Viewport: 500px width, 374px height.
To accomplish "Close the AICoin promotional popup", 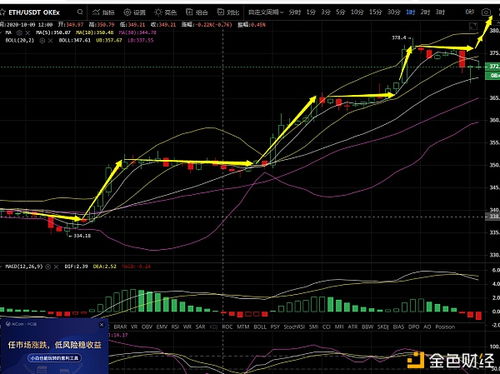I will [x=102, y=324].
